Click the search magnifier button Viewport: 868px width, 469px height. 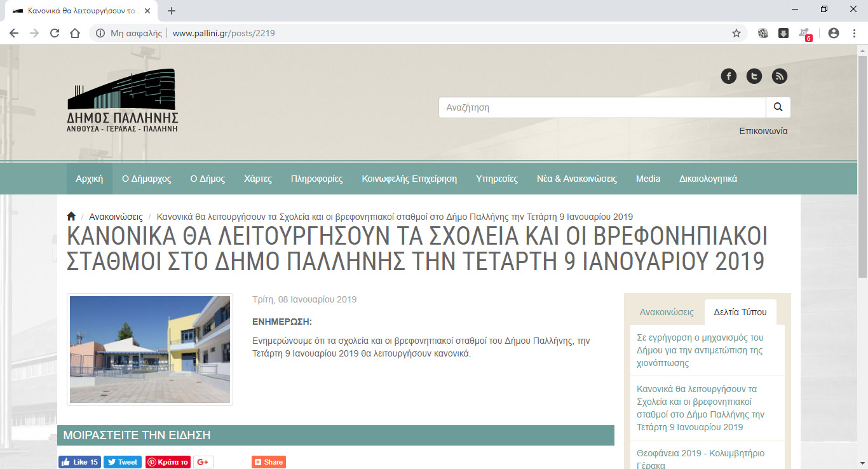pos(778,107)
